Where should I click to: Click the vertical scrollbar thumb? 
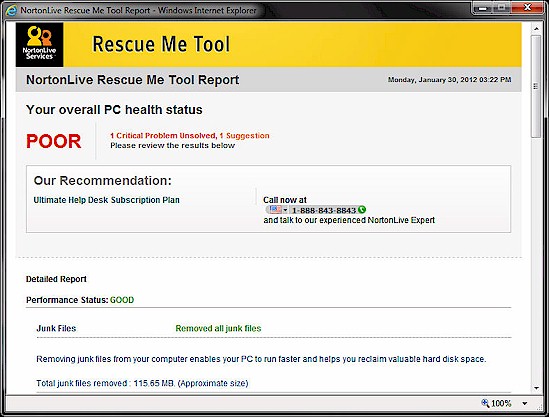pyautogui.click(x=536, y=86)
